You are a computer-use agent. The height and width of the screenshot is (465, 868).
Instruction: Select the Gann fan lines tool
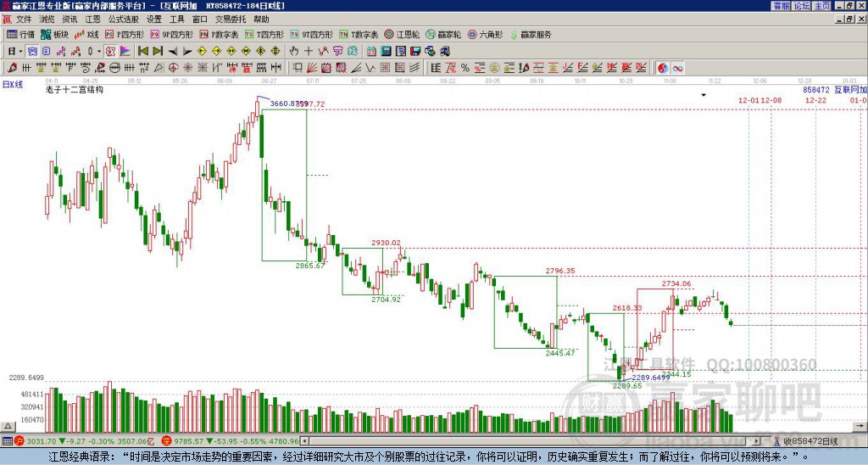click(x=312, y=68)
